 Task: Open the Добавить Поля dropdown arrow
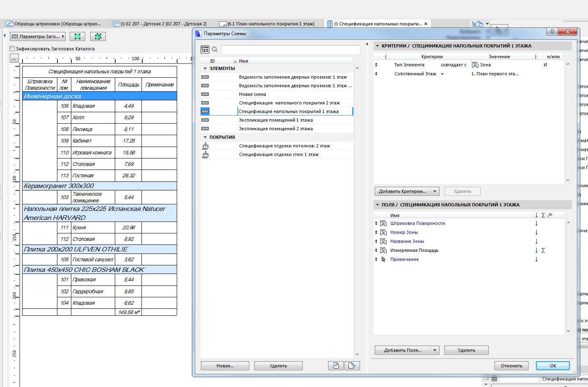(x=435, y=350)
